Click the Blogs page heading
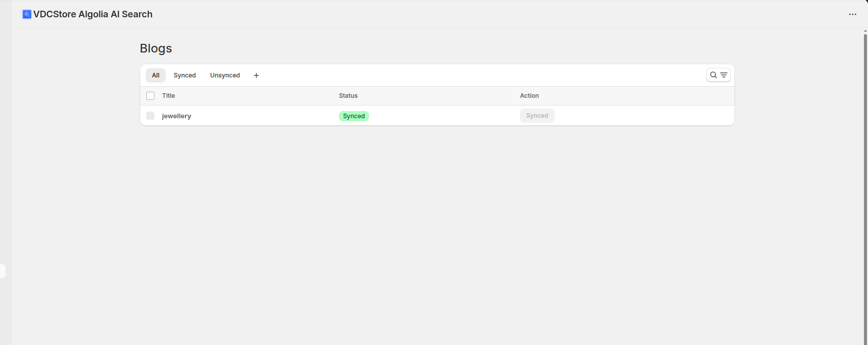The width and height of the screenshot is (868, 345). 156,48
